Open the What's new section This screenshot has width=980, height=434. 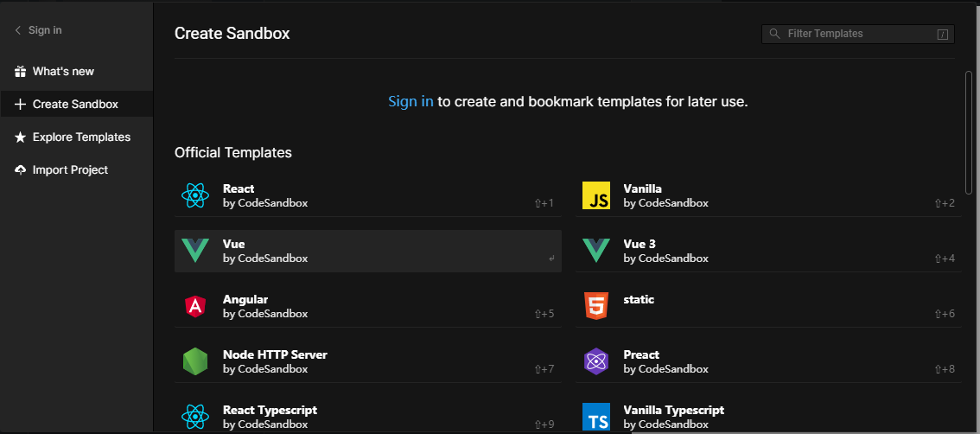pyautogui.click(x=63, y=71)
